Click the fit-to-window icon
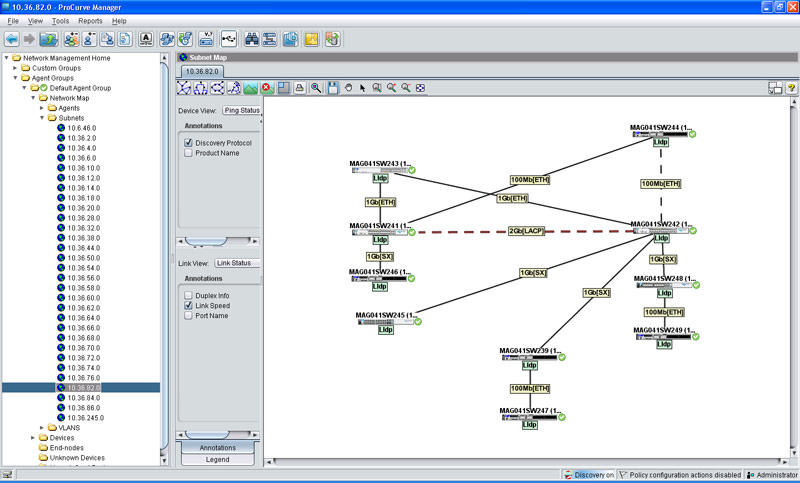 420,88
